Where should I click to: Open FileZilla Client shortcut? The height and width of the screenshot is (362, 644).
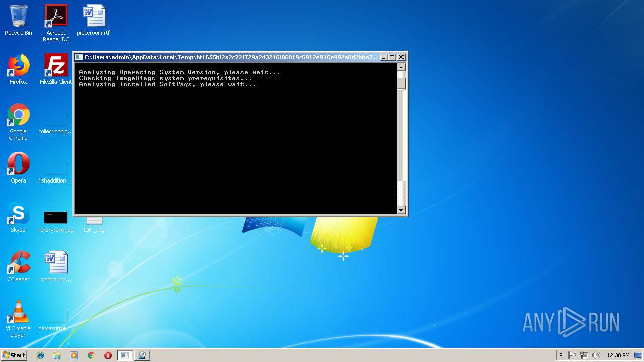click(56, 69)
